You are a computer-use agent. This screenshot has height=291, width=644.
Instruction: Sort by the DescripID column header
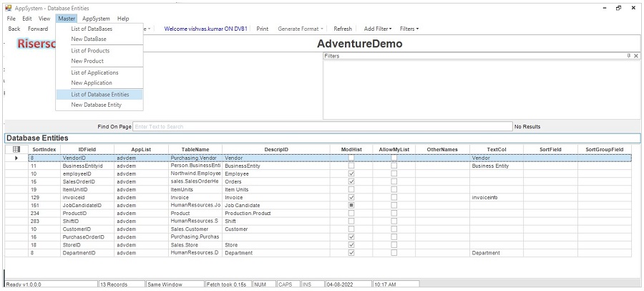coord(276,149)
